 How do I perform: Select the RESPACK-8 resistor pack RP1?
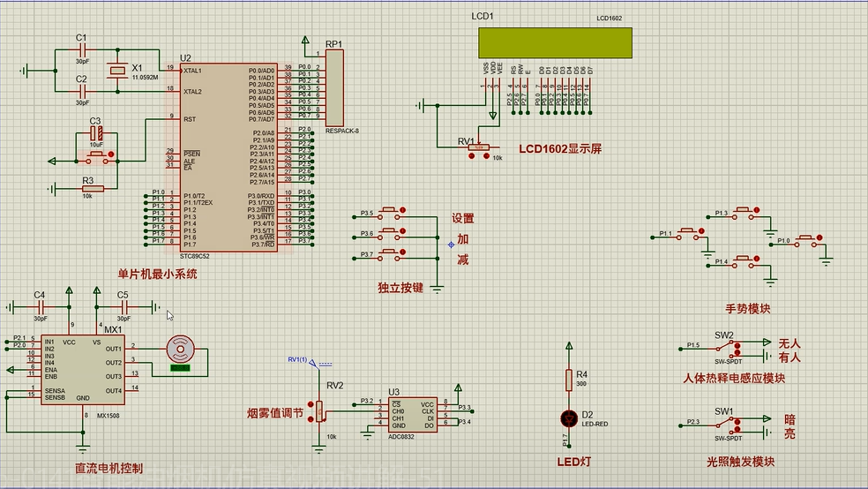(334, 87)
